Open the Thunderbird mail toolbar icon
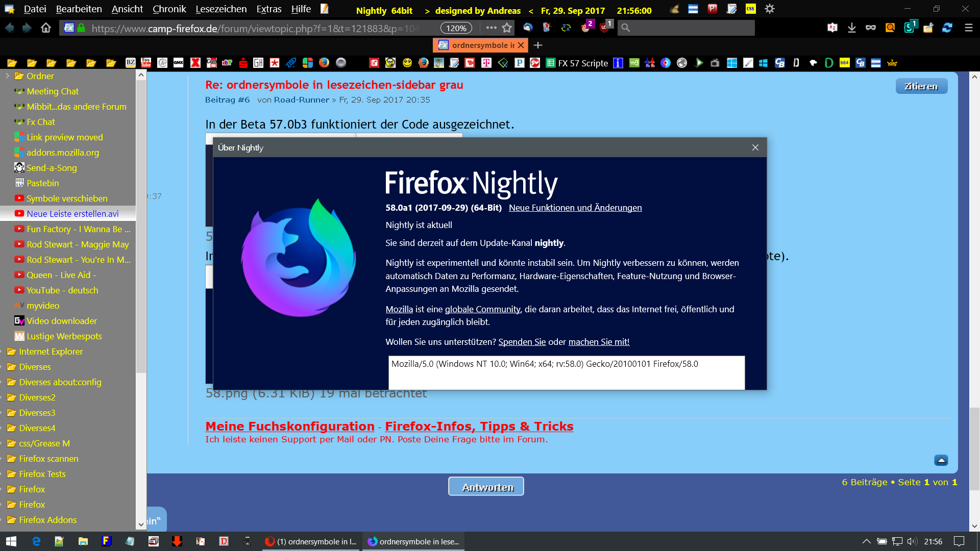 [528, 28]
